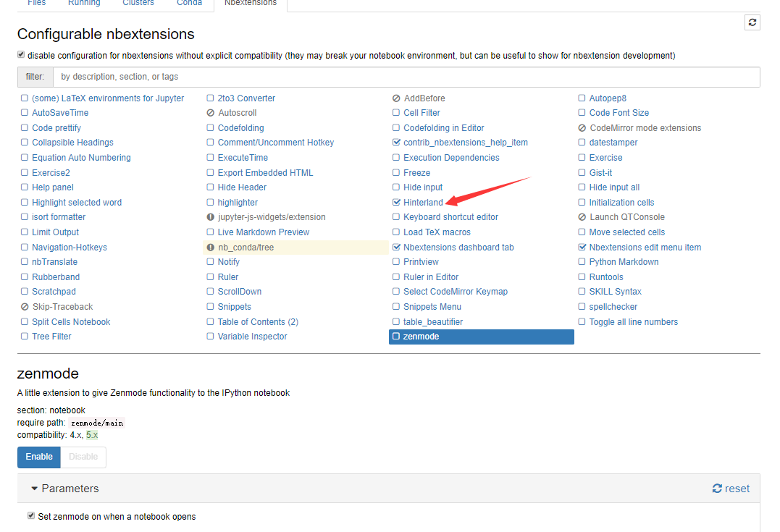Click the Autoscroll incompatible icon

(x=211, y=113)
